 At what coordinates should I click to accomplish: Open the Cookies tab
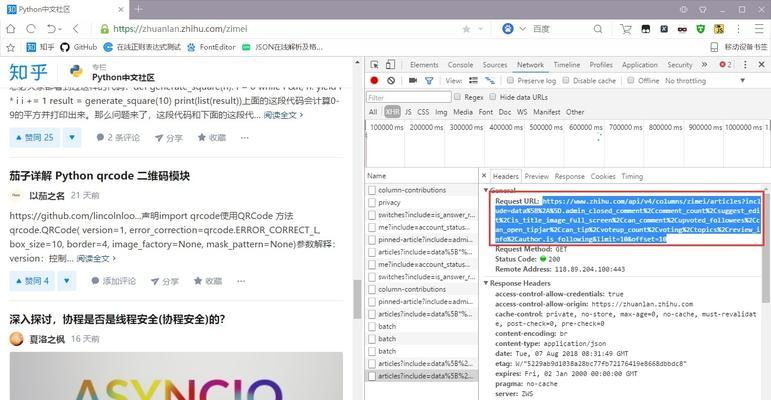point(603,176)
